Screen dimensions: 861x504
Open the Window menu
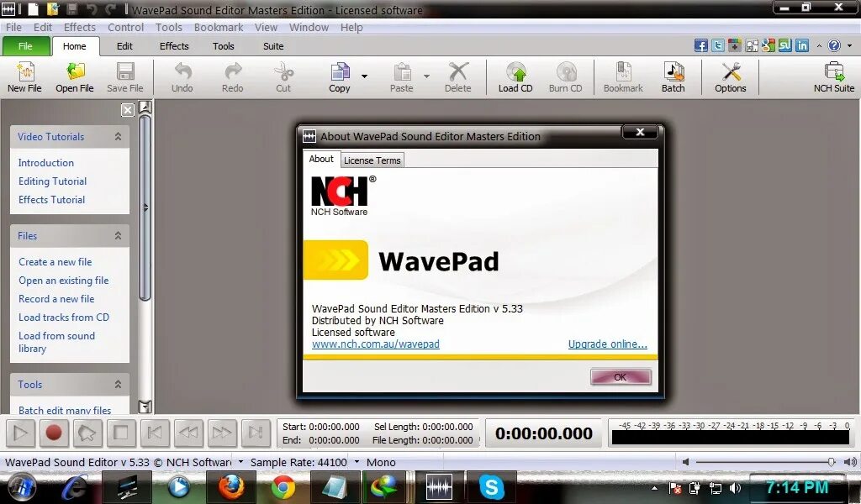309,28
